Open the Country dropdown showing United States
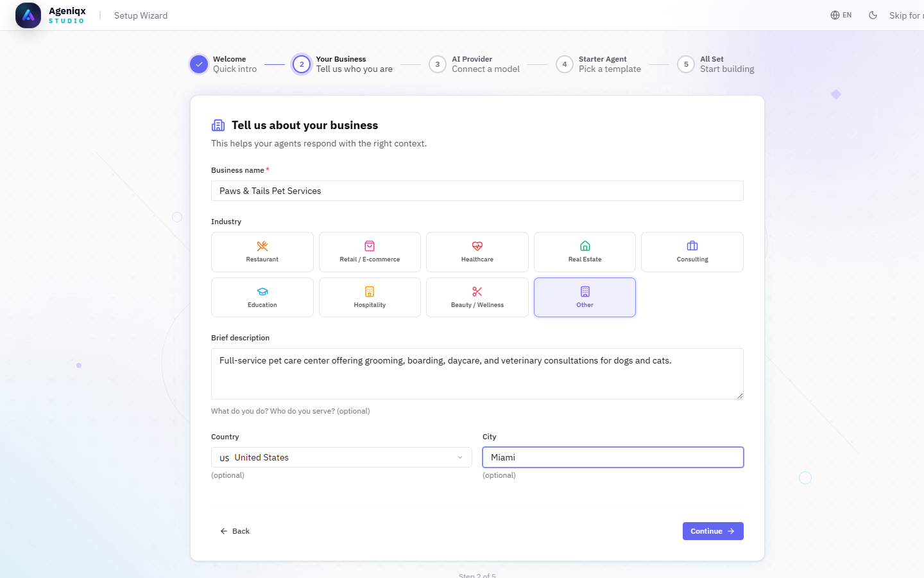This screenshot has width=924, height=578. pos(341,457)
